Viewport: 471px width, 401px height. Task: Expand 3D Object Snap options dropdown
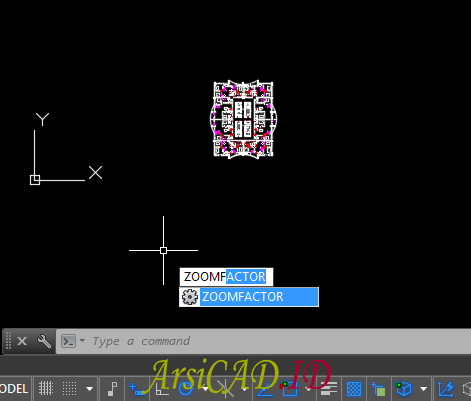pos(423,389)
